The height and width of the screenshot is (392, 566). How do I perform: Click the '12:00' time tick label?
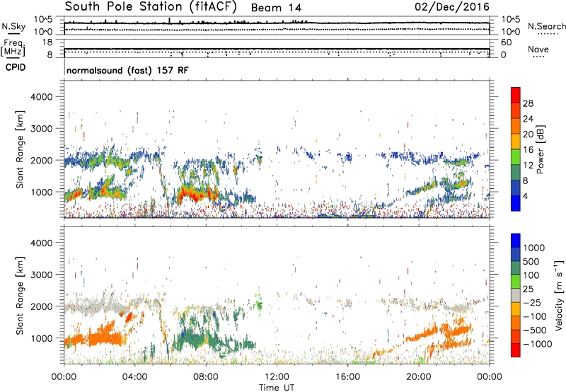coord(277,377)
